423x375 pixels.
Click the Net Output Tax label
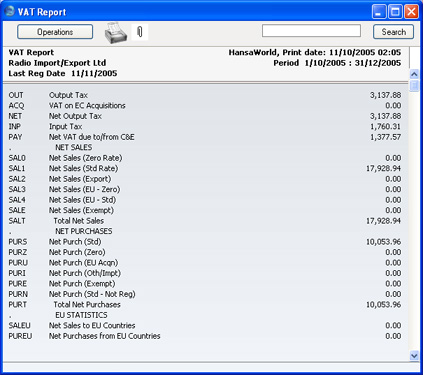point(75,116)
